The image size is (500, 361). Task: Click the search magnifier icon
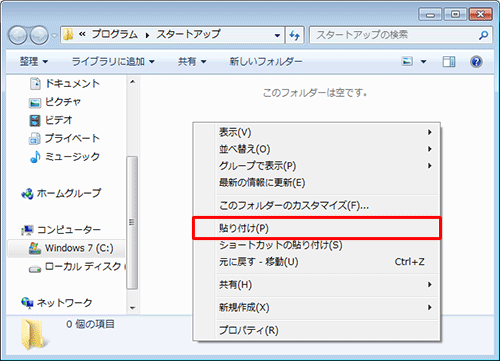pos(483,35)
